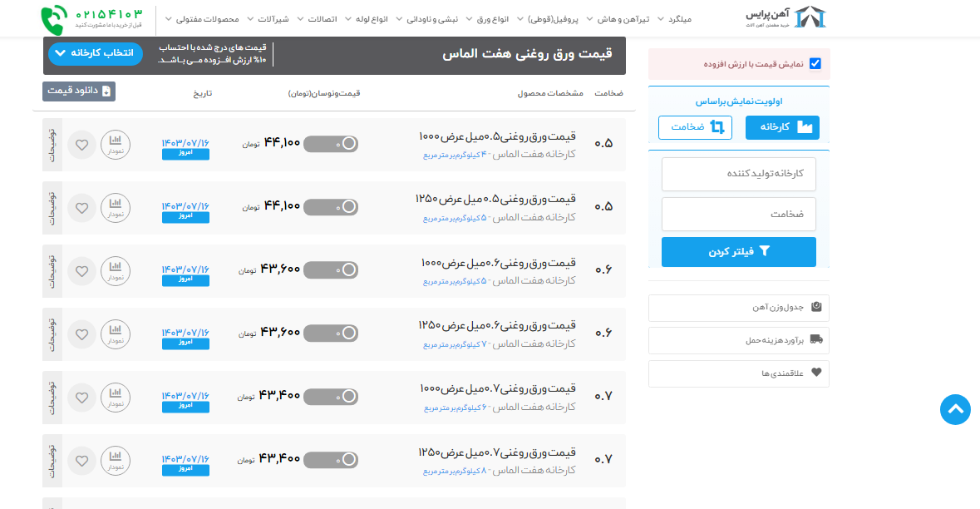Screen dimensions: 980x509
Task: Click the کارخانه تولید کننده input field
Action: click(x=738, y=174)
